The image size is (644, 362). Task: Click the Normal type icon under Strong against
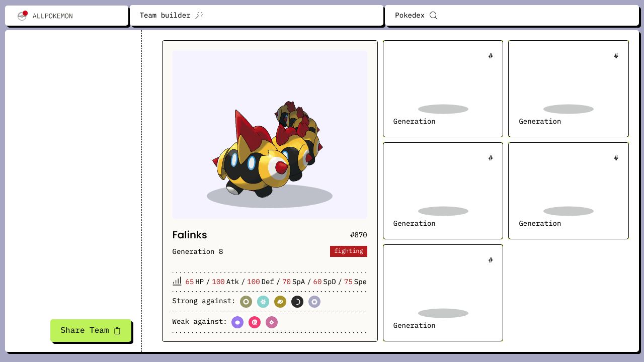pyautogui.click(x=246, y=302)
